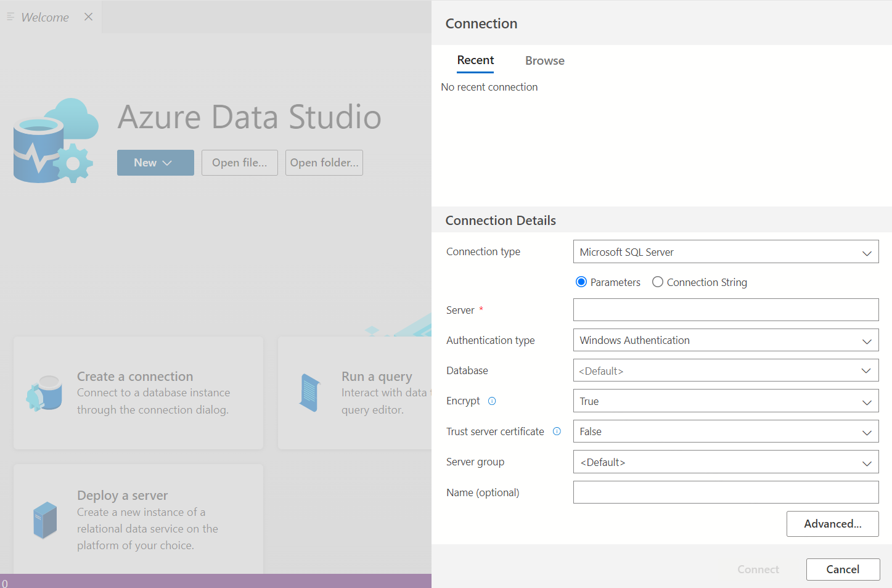Click the Run a query document icon
892x588 pixels.
pyautogui.click(x=310, y=393)
